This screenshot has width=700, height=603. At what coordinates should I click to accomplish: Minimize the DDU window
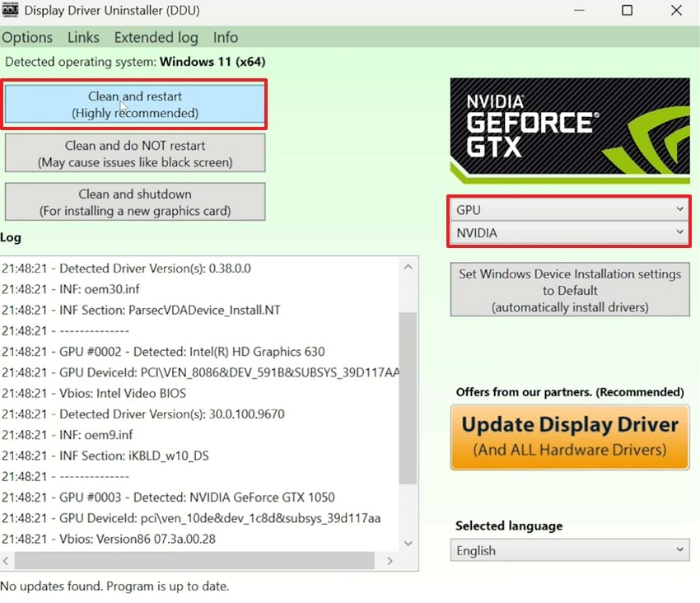[579, 10]
